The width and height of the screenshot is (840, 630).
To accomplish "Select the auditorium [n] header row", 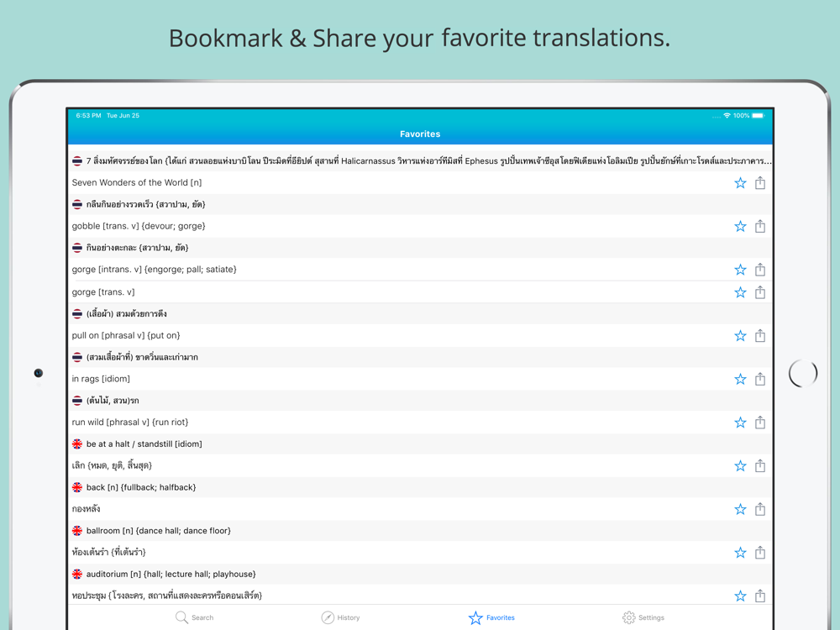I will coord(420,575).
